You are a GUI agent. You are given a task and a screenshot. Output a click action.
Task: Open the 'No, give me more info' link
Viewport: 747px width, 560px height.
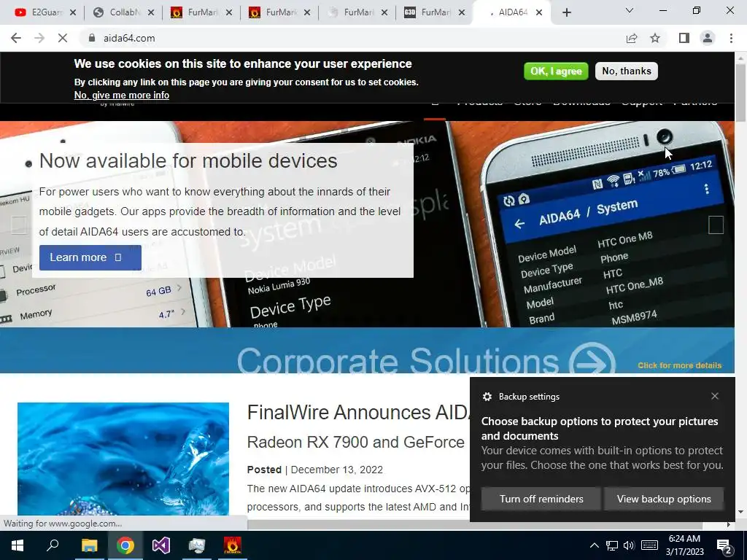pyautogui.click(x=122, y=96)
